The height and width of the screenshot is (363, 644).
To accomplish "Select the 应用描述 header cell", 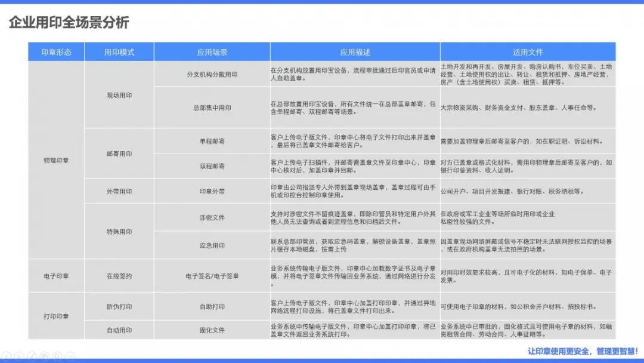I will [x=355, y=52].
